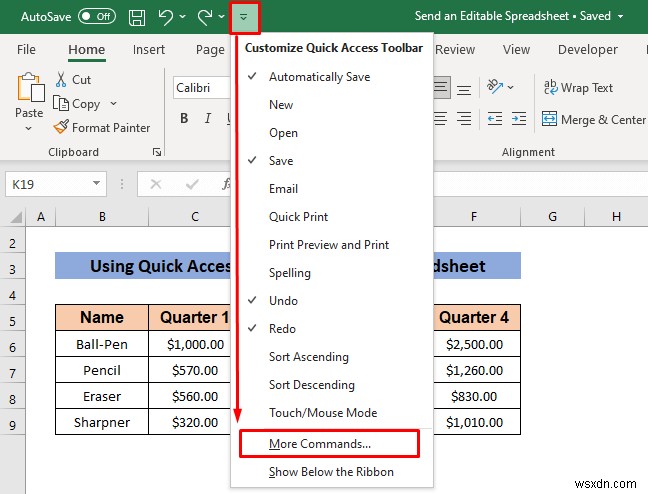Click the Undo arrow icon

coord(166,17)
